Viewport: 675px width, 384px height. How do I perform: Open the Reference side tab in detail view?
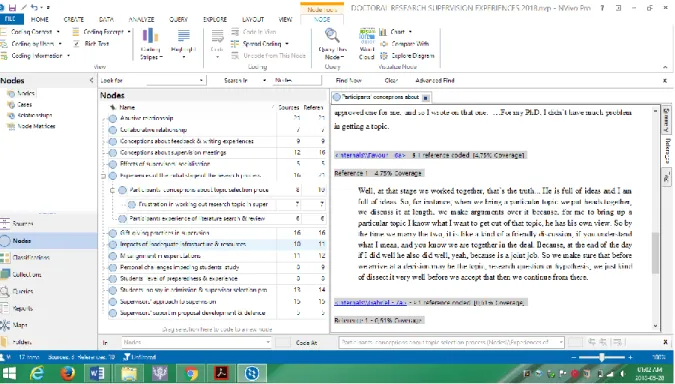point(668,151)
